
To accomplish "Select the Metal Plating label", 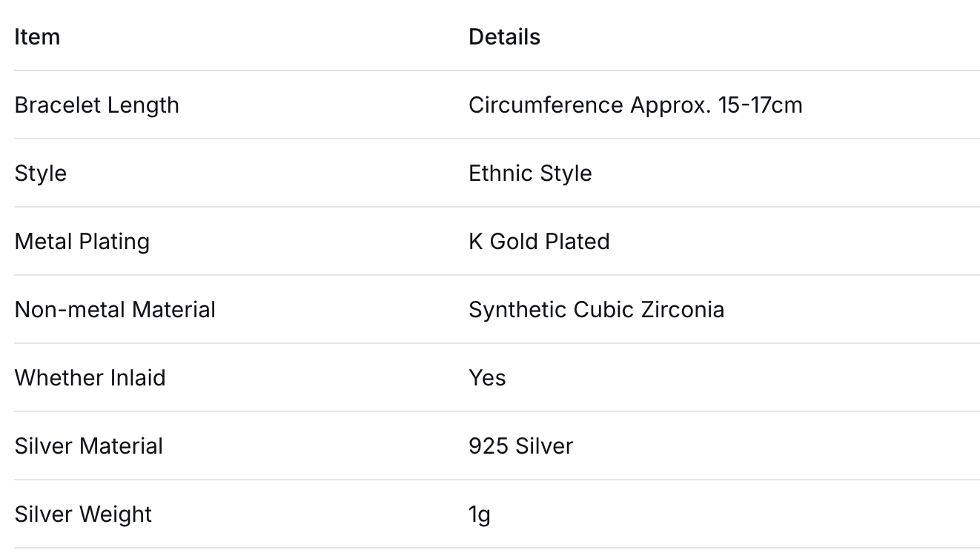I will click(x=82, y=241).
